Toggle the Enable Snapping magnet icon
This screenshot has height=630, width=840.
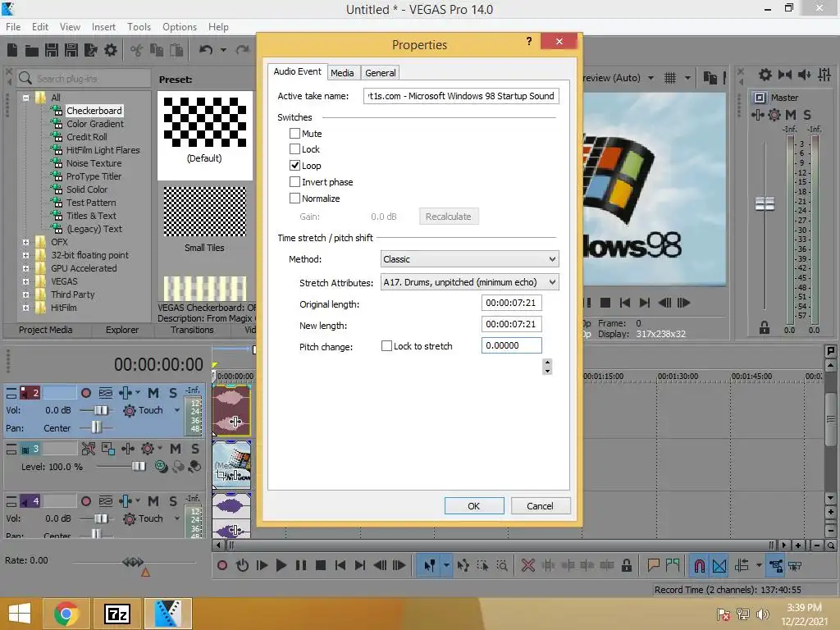click(700, 566)
